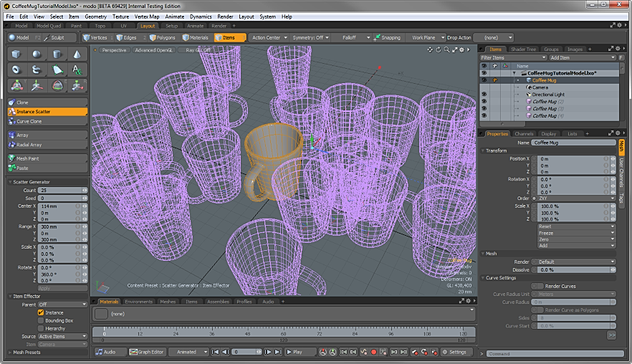
Task: Toggle visibility of Directional Light
Action: (x=484, y=95)
